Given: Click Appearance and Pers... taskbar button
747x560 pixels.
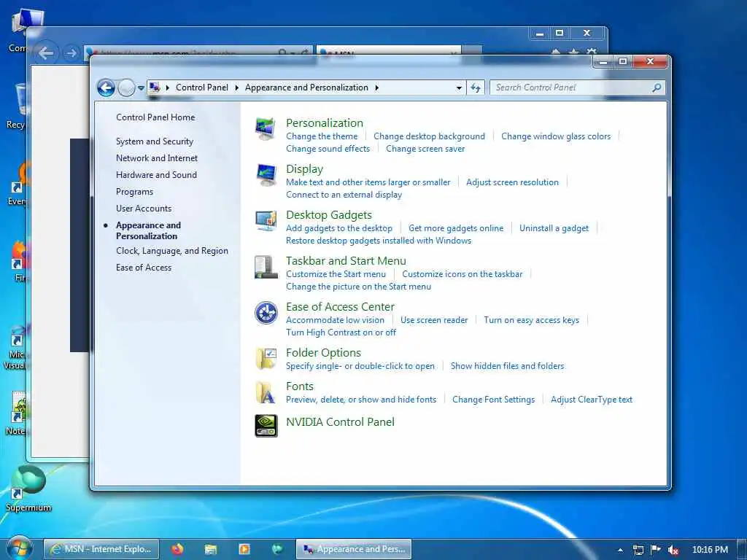Looking at the screenshot, I should (354, 549).
